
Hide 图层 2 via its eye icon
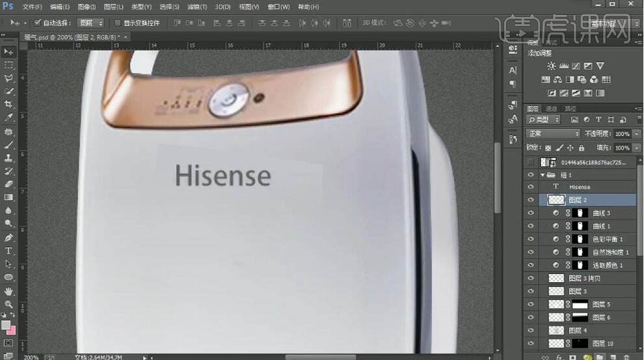(x=531, y=200)
